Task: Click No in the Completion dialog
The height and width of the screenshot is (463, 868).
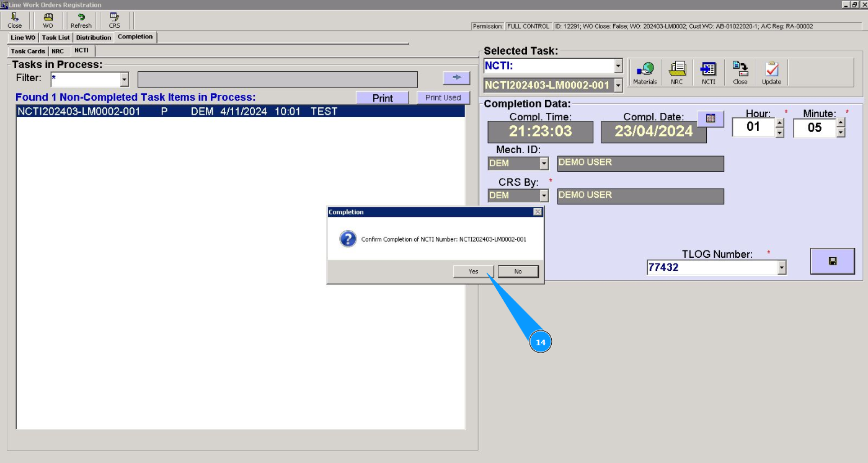Action: (x=518, y=271)
